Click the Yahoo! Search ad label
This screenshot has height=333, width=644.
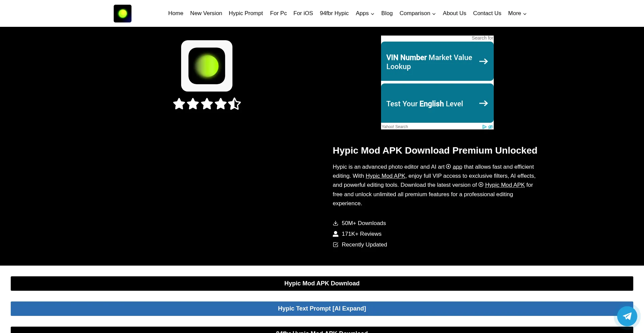395,127
